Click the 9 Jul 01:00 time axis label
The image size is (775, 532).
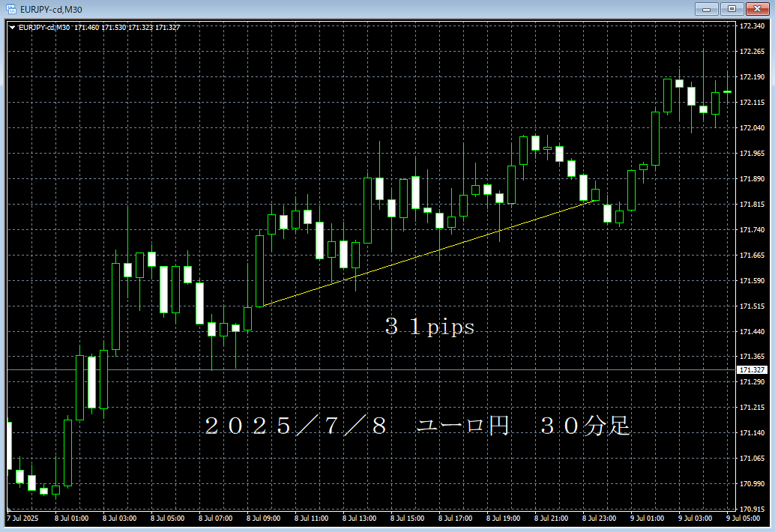point(646,518)
